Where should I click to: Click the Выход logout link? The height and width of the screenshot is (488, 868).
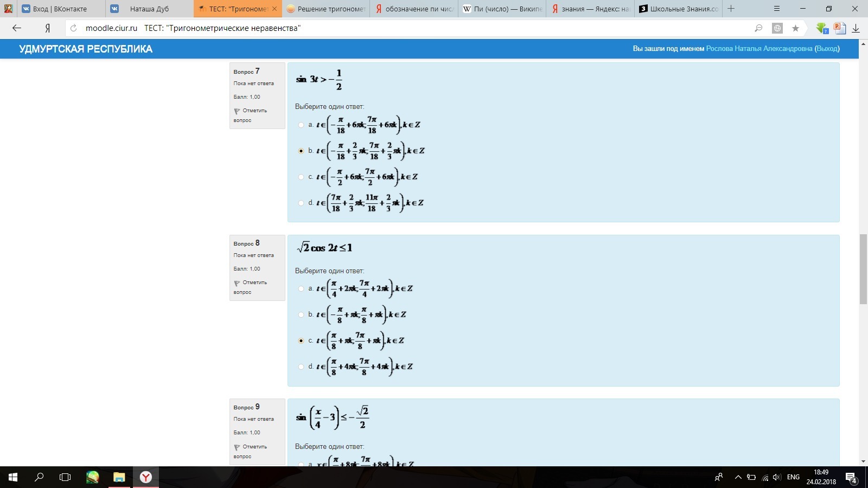827,49
